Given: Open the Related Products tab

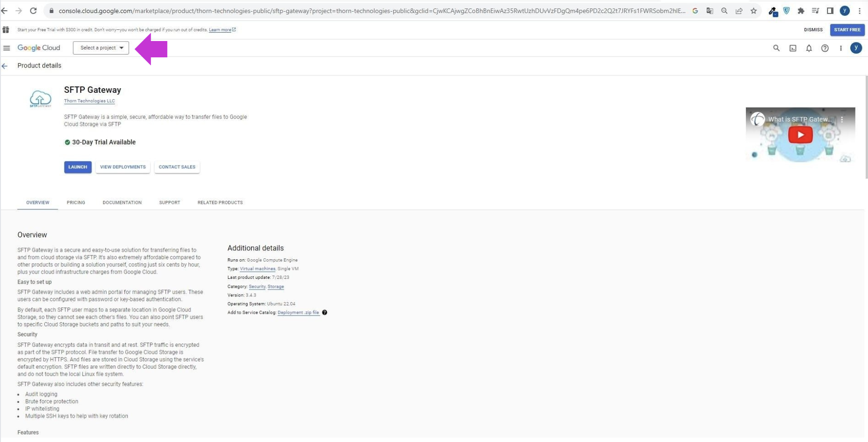Looking at the screenshot, I should [220, 202].
